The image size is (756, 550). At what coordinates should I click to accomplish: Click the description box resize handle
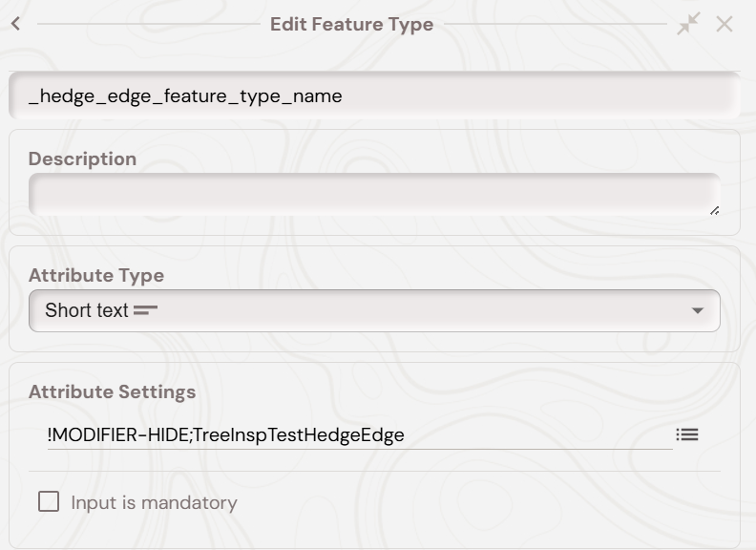point(714,210)
